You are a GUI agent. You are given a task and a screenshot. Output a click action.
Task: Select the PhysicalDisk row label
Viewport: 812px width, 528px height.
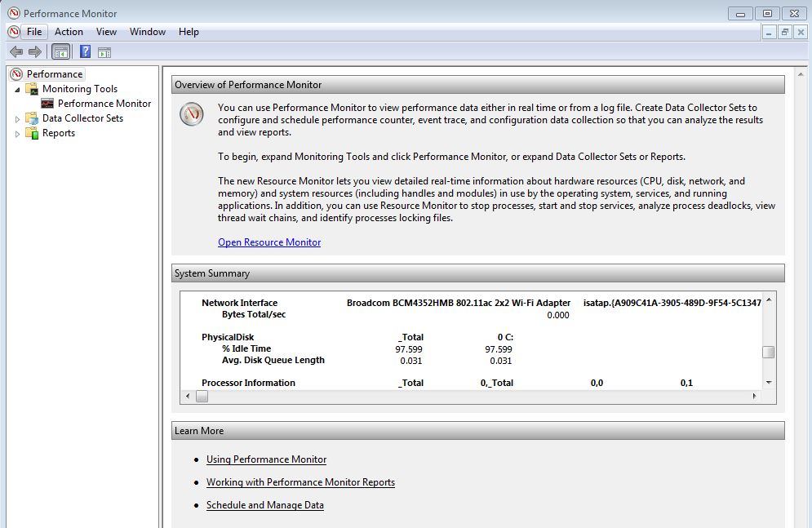click(228, 337)
